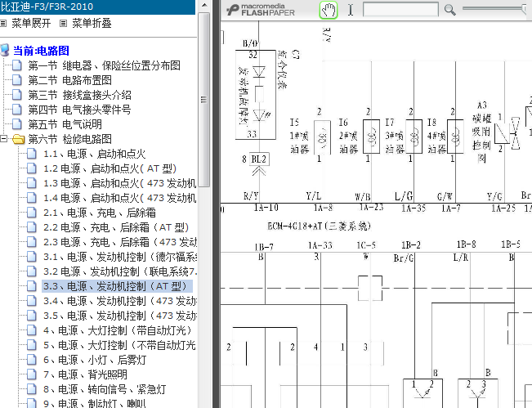This screenshot has height=408, width=532.
Task: Open 1.1、电源、启动和点火
Action: (x=94, y=154)
